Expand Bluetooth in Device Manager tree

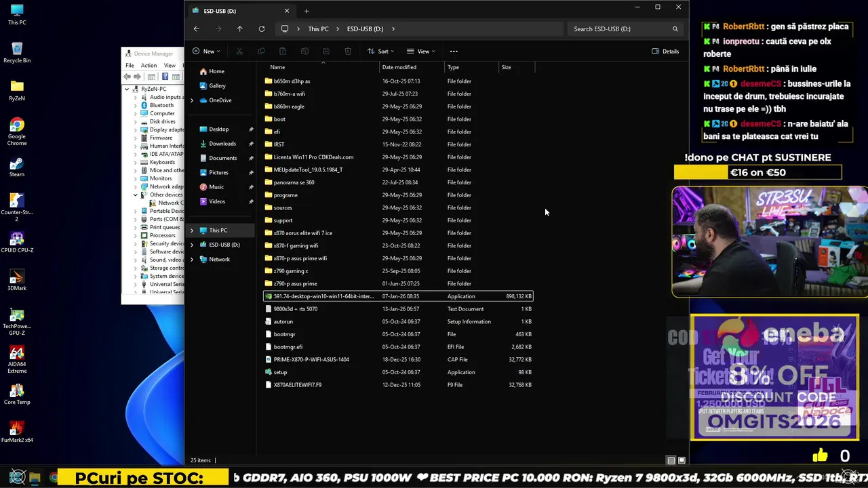(135, 106)
